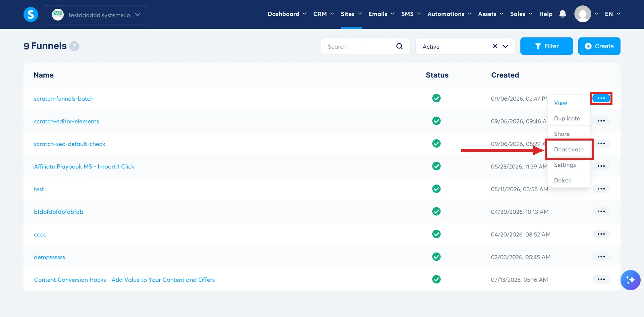Open the notifications bell
The width and height of the screenshot is (644, 317).
pos(562,14)
